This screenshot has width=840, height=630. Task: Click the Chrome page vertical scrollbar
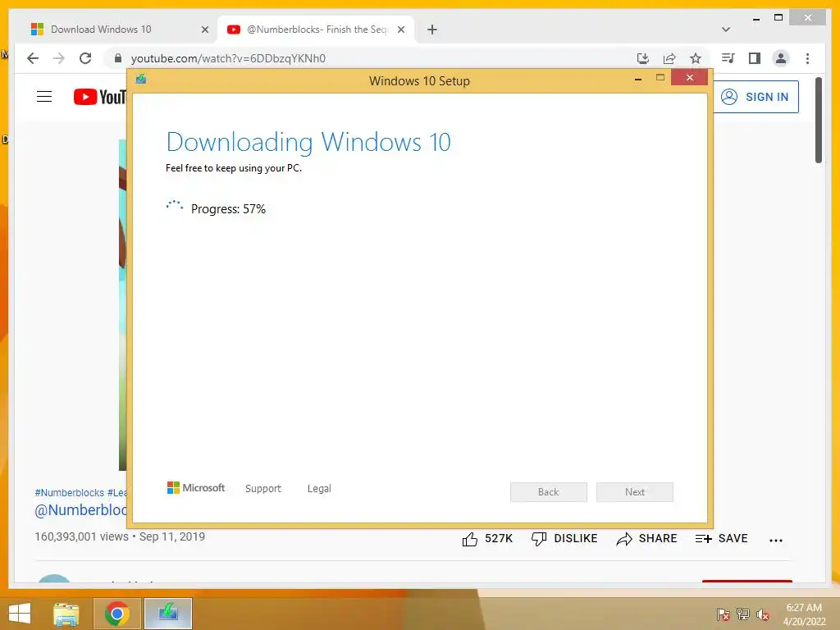[819, 120]
